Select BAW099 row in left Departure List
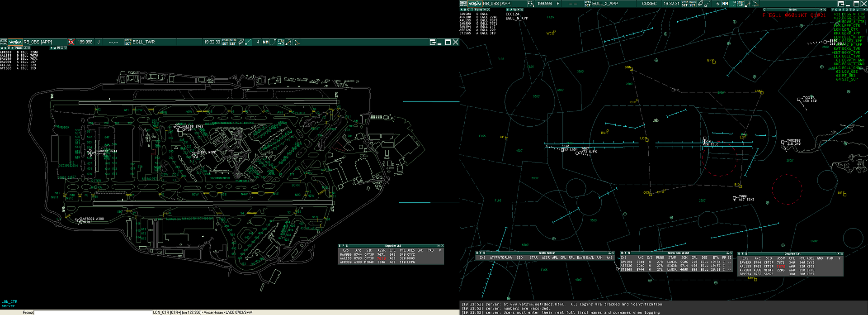This screenshot has width=868, height=315. 345,255
